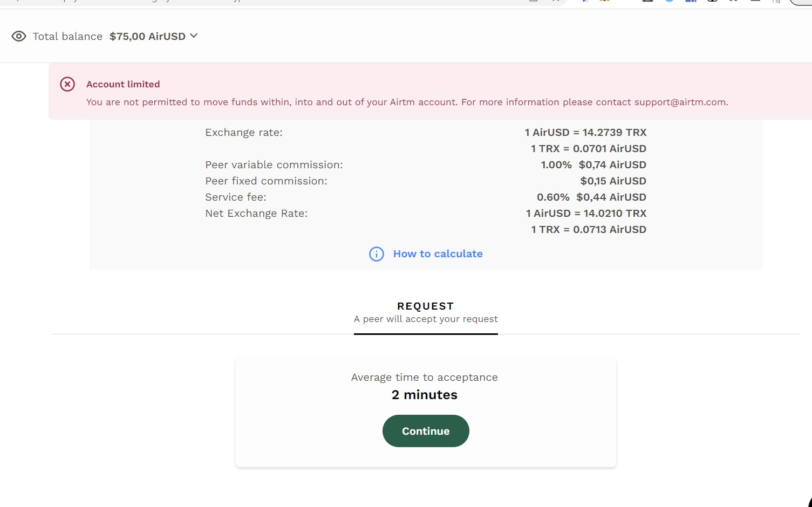Click the Account limited error X icon
The height and width of the screenshot is (507, 812).
67,84
